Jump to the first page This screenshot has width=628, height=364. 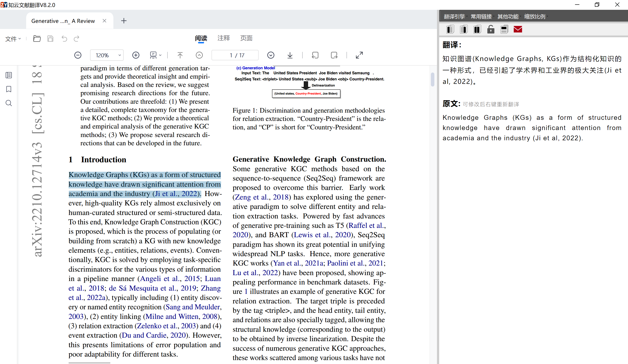click(x=180, y=55)
